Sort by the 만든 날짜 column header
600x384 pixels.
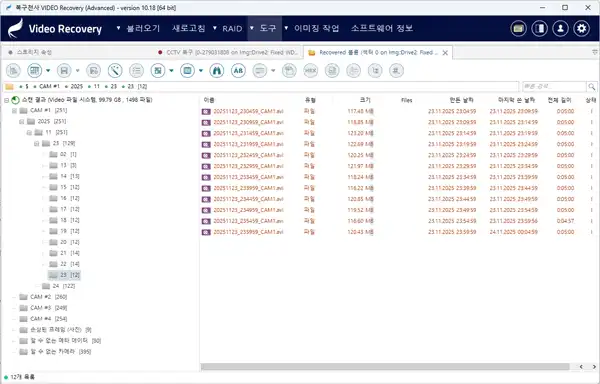(461, 100)
